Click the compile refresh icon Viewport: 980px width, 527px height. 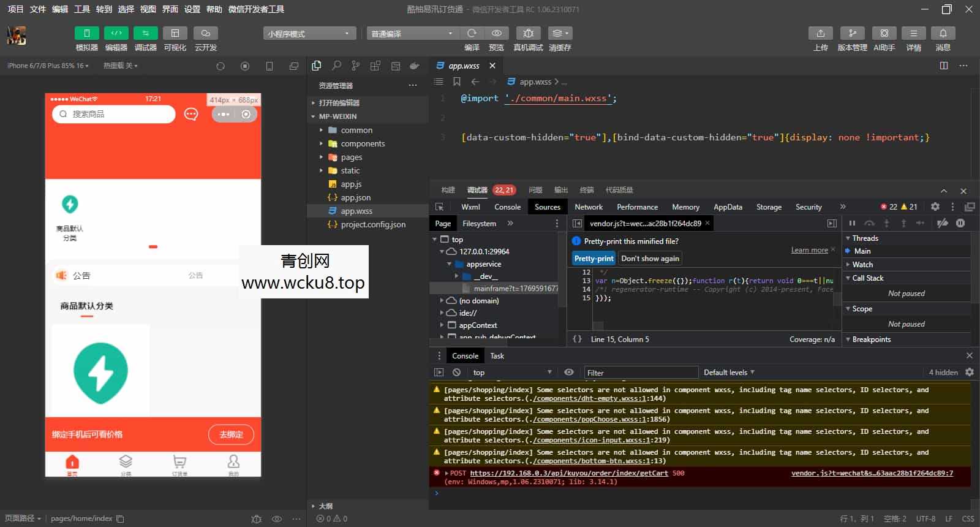coord(472,34)
